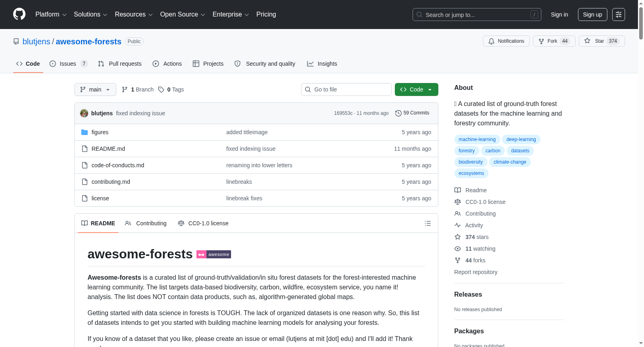Open the climate-change topic tag

[510, 162]
